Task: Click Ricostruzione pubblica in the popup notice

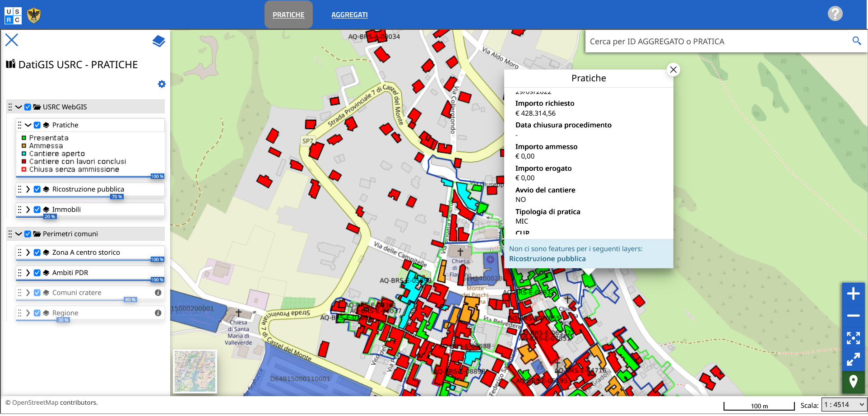Action: pos(547,259)
